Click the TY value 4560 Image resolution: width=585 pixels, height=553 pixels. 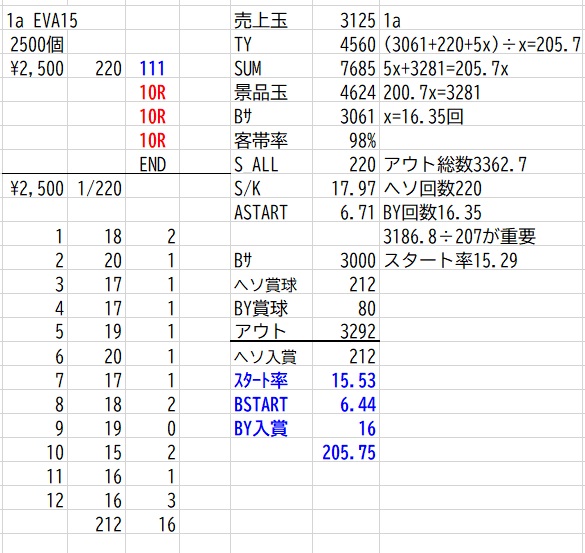click(357, 44)
